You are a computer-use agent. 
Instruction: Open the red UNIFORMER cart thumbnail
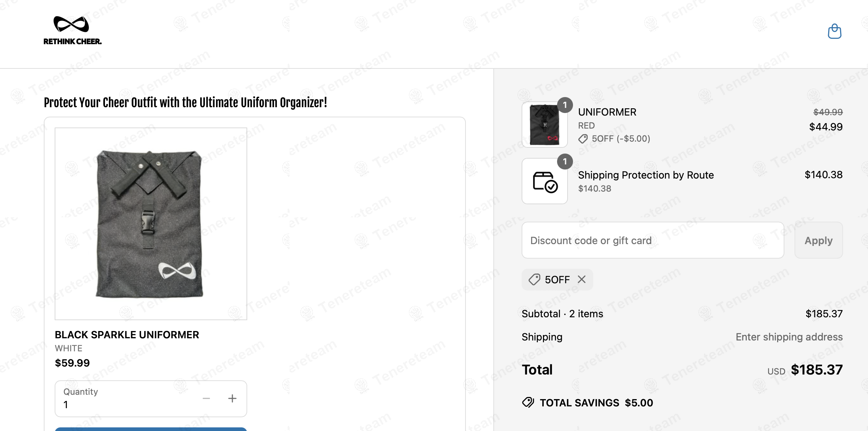pos(544,125)
